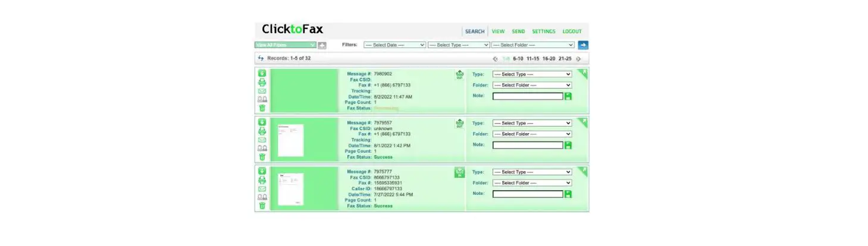The image size is (868, 246).
Task: Click Note field for message 7975777
Action: point(528,194)
